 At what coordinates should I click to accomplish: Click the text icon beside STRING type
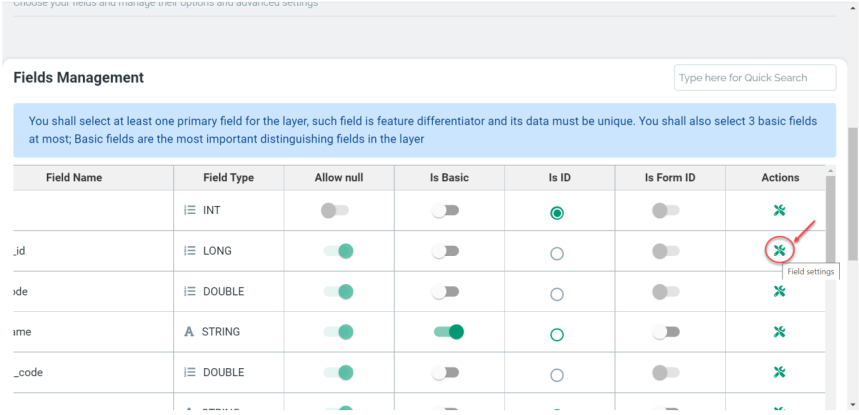[190, 332]
